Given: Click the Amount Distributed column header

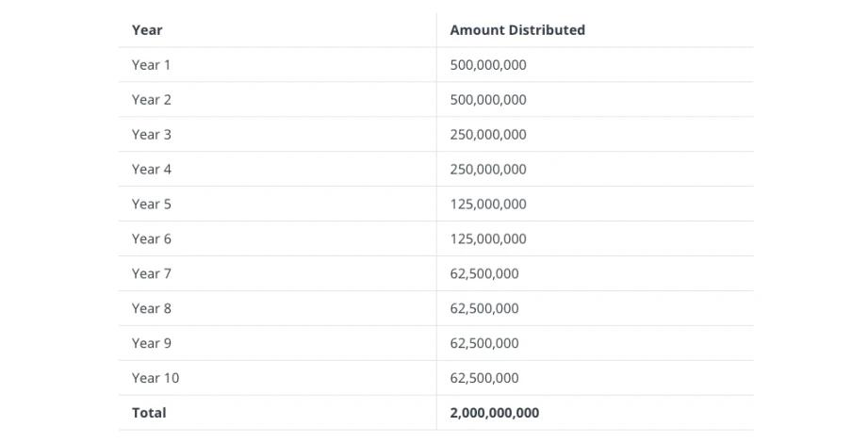Looking at the screenshot, I should [517, 30].
